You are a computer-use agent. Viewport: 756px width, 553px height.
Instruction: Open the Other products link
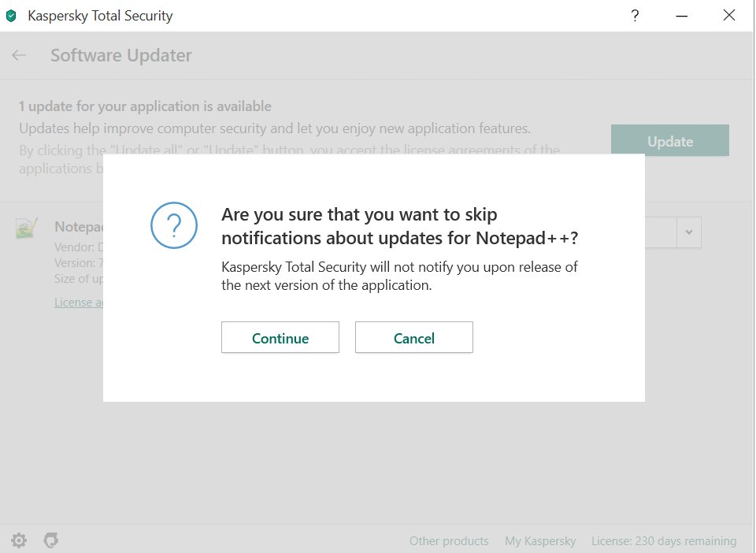point(449,541)
